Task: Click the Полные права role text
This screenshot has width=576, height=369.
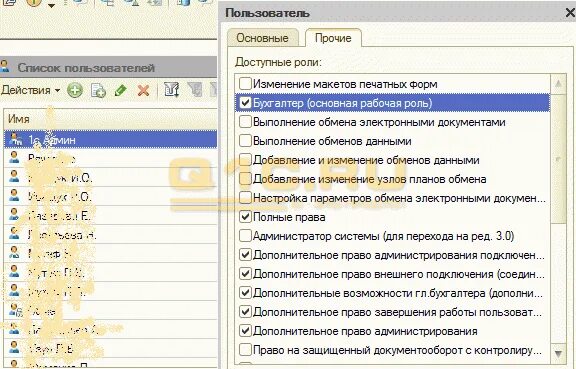Action: [289, 217]
